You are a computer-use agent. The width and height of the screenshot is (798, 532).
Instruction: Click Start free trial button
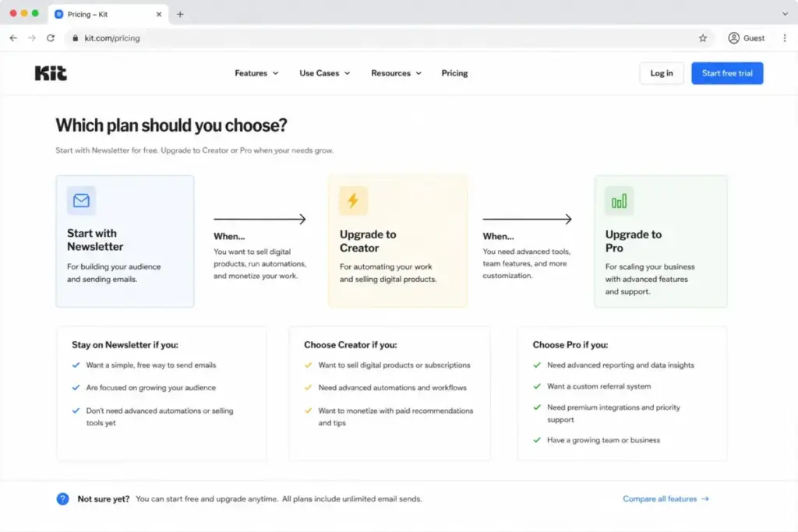pos(727,73)
